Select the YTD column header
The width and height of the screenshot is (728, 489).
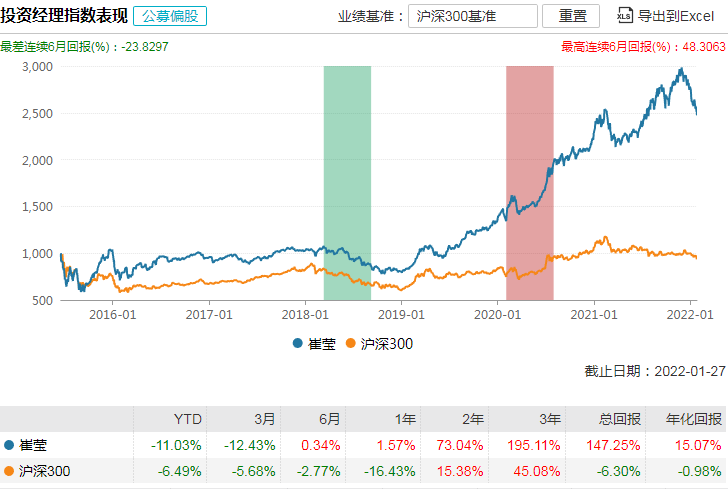pos(187,420)
